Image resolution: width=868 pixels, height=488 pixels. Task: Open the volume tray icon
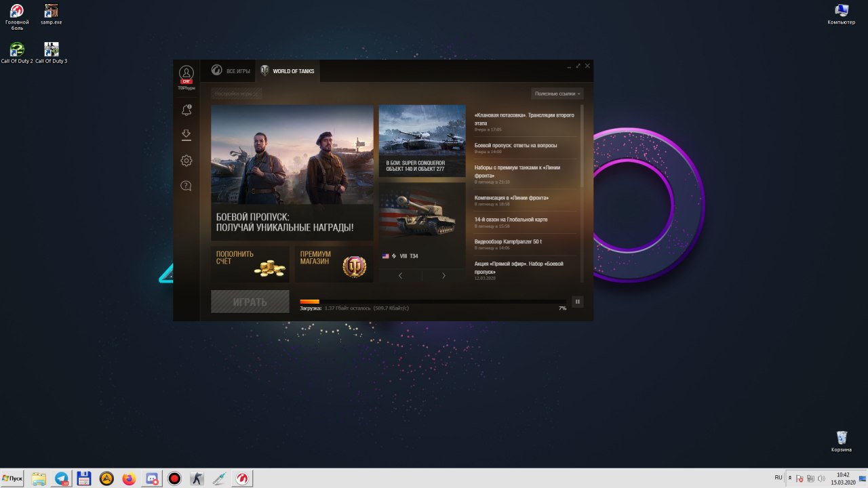pyautogui.click(x=822, y=479)
